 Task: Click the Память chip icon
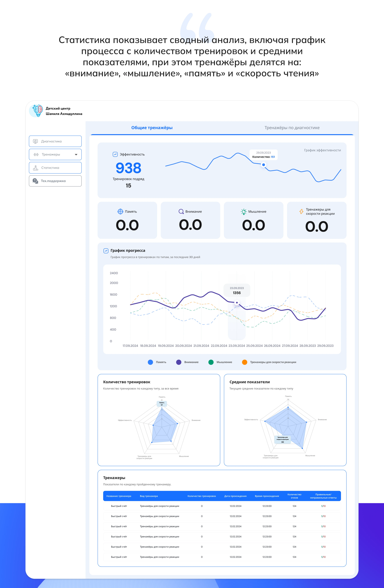coord(120,211)
